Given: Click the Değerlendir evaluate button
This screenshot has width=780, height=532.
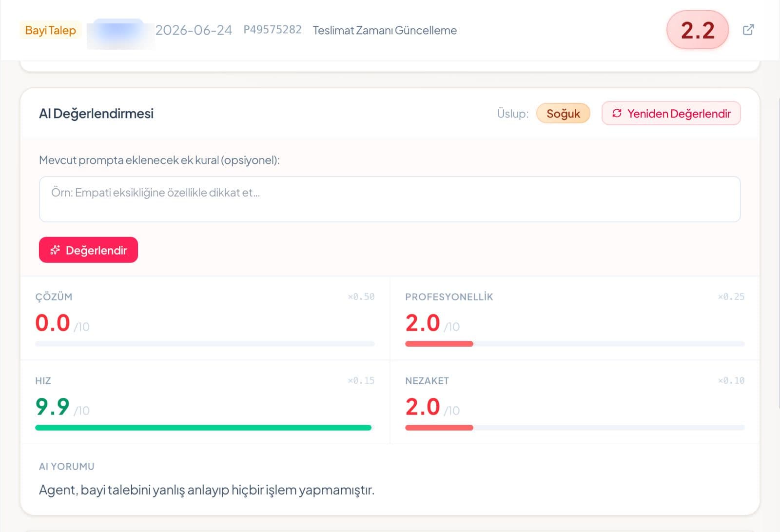Looking at the screenshot, I should coord(88,250).
